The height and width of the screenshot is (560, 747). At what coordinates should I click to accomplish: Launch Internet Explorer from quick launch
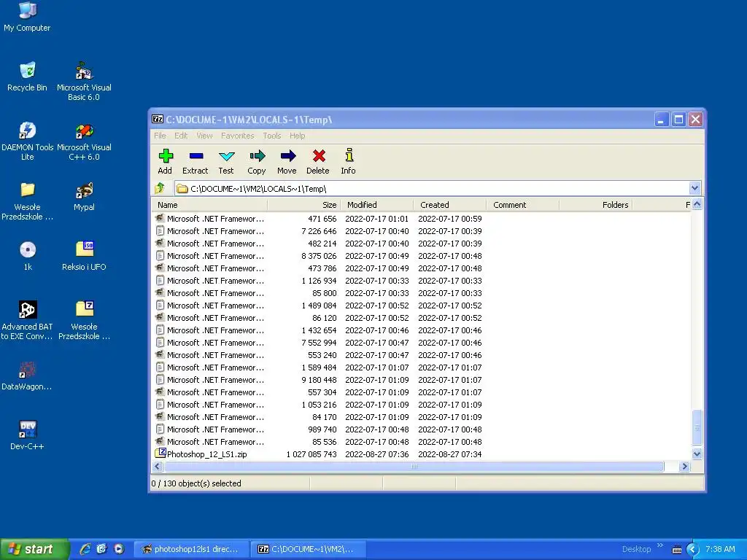[85, 549]
